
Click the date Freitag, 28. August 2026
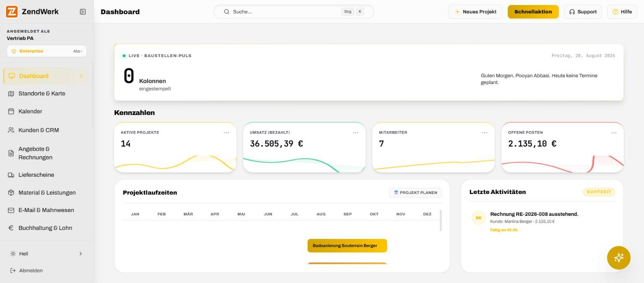(583, 55)
